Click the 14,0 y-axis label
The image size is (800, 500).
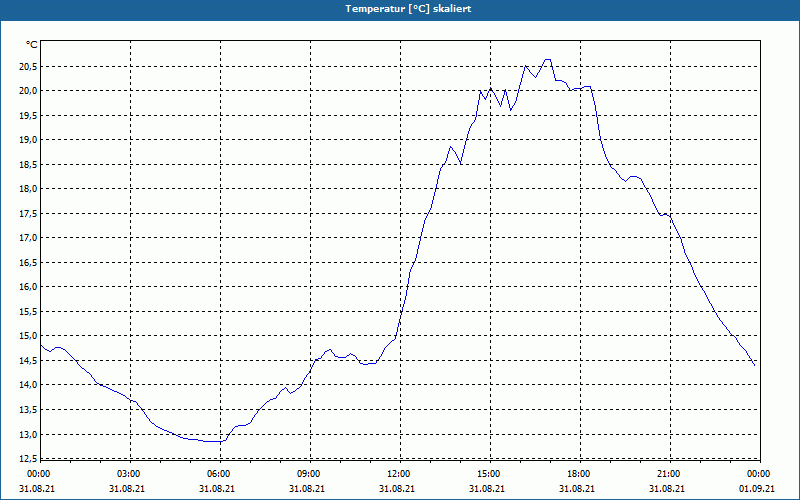28,385
